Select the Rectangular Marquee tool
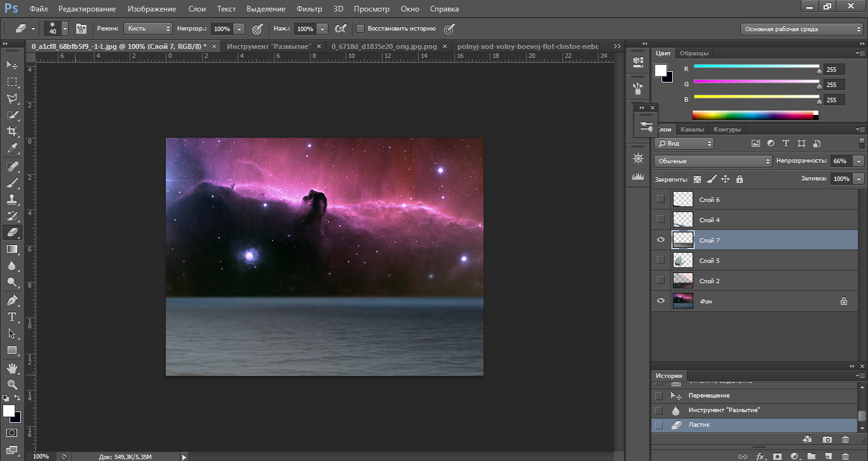 tap(11, 82)
